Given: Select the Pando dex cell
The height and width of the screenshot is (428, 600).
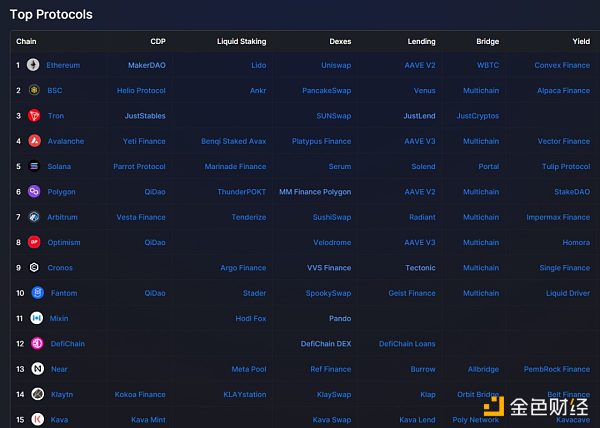Looking at the screenshot, I should coord(340,318).
